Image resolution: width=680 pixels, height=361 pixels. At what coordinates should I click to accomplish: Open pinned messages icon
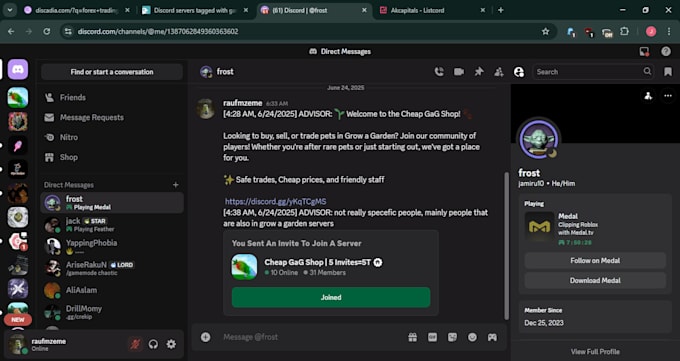(479, 72)
